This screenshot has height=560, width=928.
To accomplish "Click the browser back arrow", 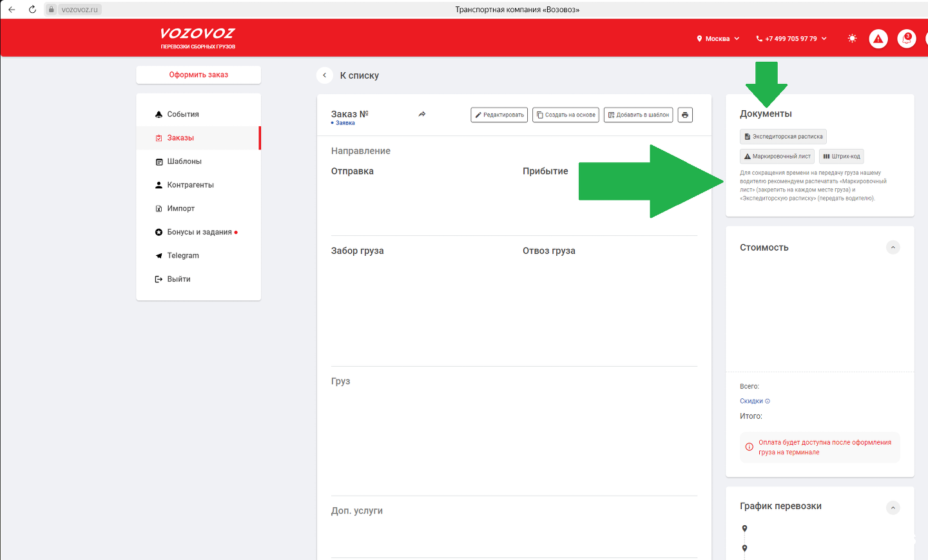I will tap(12, 10).
